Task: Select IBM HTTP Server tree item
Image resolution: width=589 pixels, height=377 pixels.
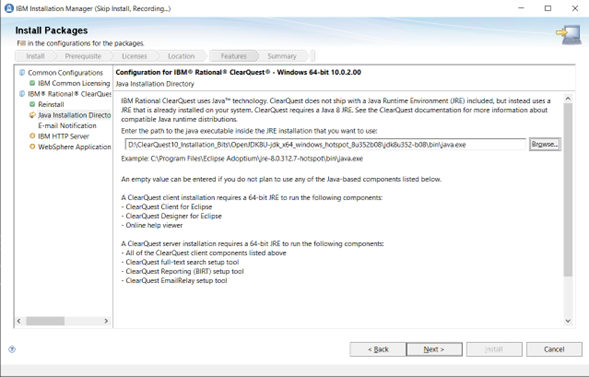Action: click(63, 136)
